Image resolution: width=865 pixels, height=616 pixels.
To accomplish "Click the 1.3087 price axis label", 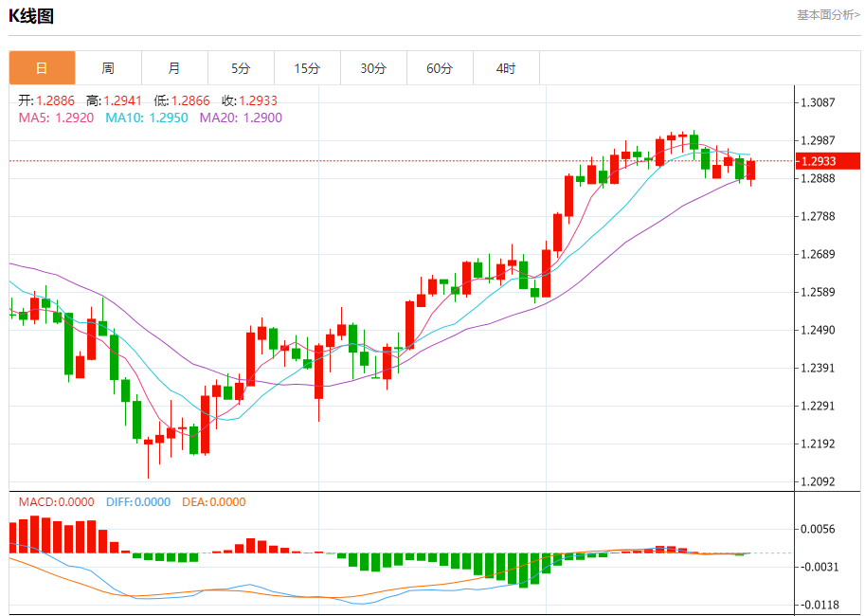I will click(820, 102).
